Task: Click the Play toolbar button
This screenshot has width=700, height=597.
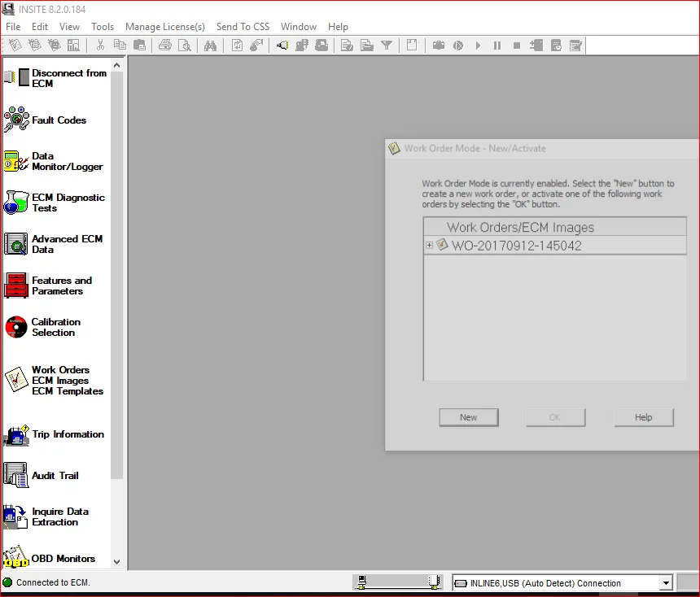Action: (478, 45)
